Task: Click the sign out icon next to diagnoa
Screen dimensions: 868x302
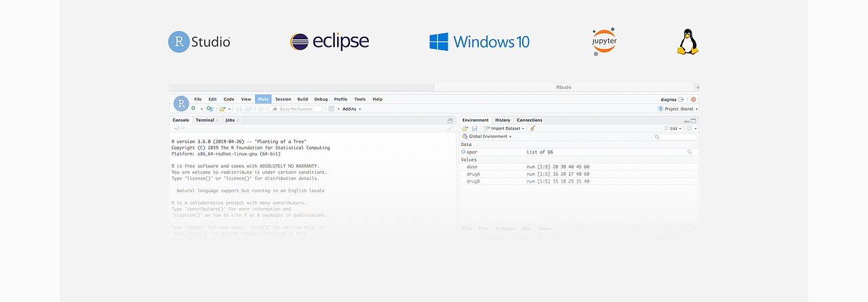Action: [x=681, y=99]
